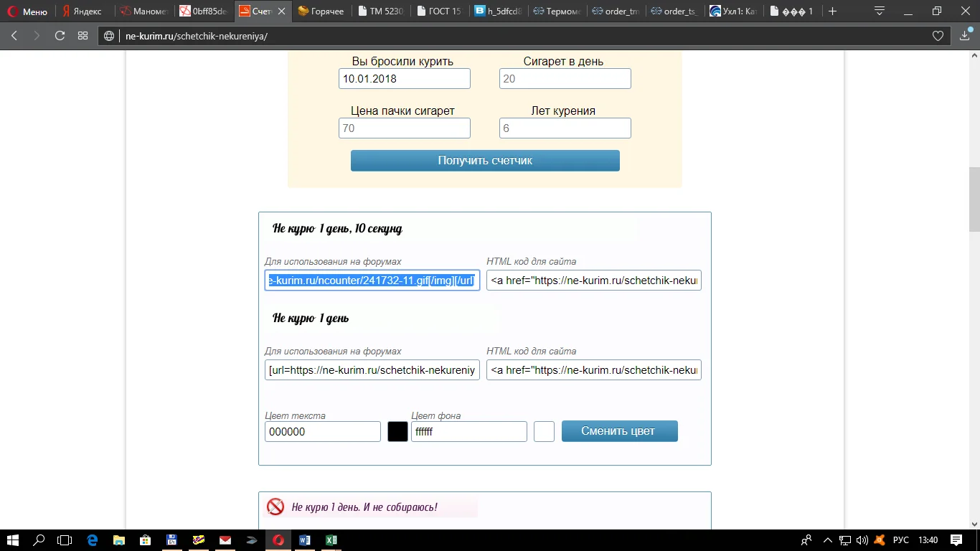Click the 'Не курю 1 день' counter text

click(x=311, y=319)
